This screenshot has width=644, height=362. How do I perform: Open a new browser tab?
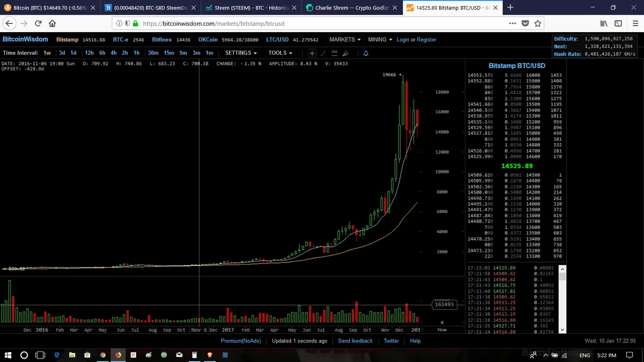tap(510, 8)
